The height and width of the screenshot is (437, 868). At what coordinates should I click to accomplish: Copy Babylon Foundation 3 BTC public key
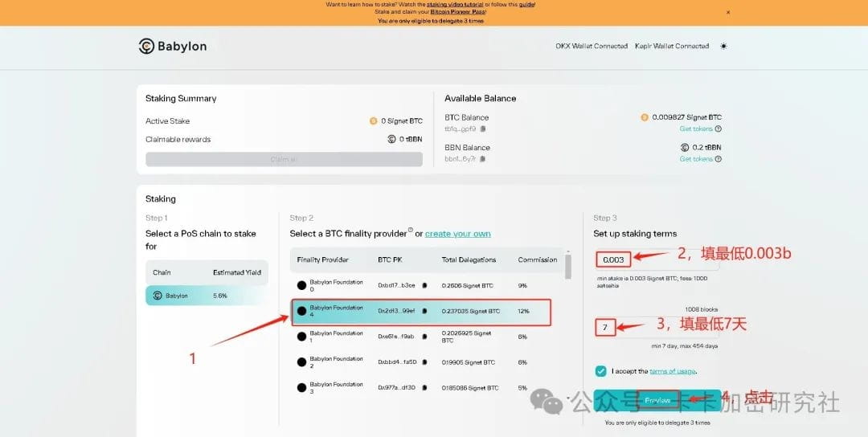[424, 388]
